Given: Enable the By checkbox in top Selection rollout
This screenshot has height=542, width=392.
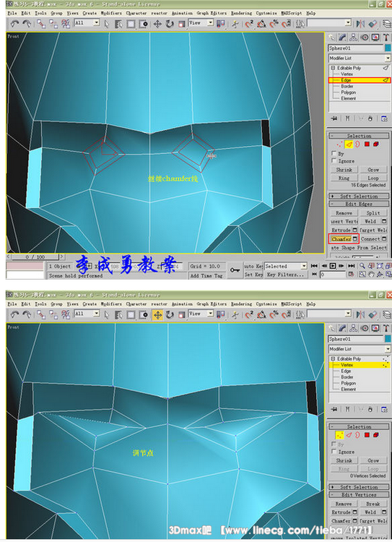Looking at the screenshot, I should 334,152.
